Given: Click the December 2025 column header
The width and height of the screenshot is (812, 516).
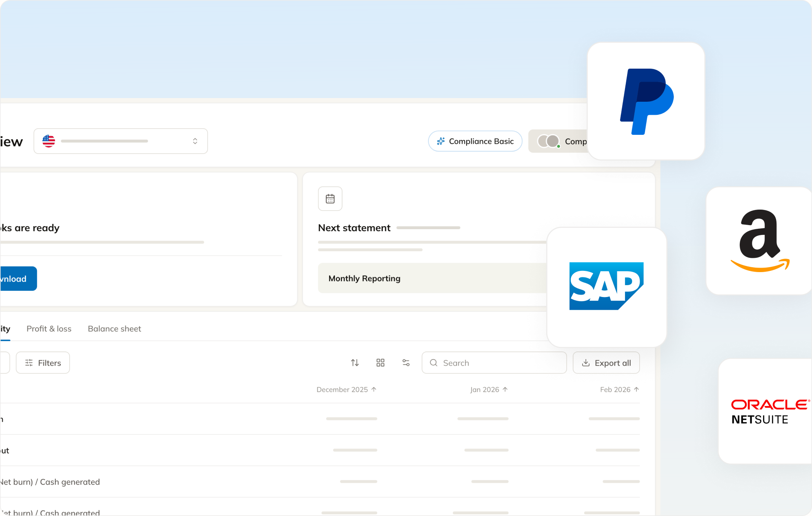Looking at the screenshot, I should (347, 389).
